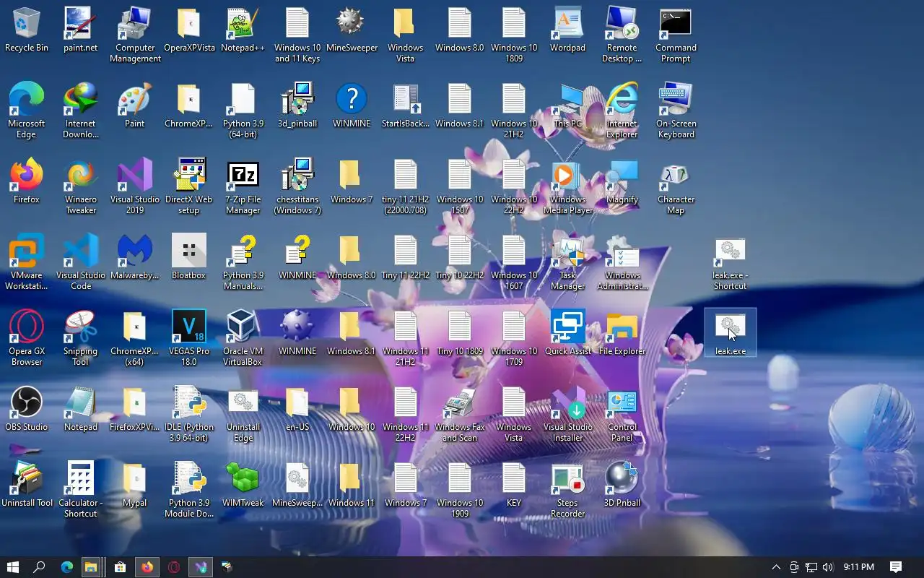The image size is (924, 578).
Task: Select the OBS Studio shortcut
Action: coord(27,410)
